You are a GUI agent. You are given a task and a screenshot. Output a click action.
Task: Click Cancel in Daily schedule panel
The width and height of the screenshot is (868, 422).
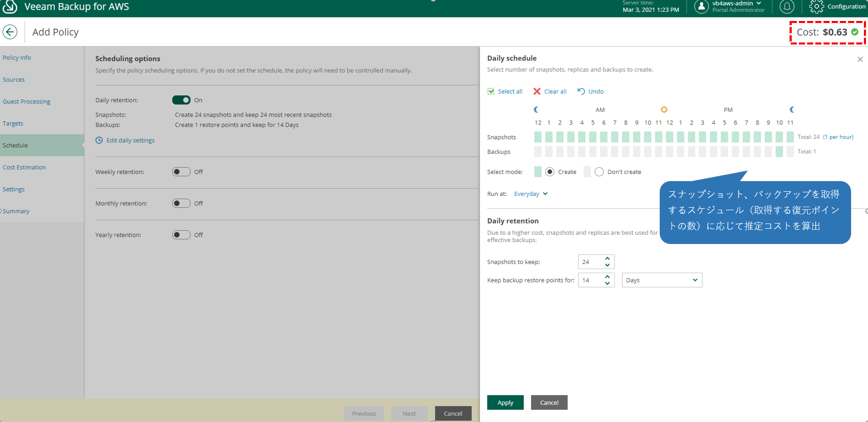coord(549,403)
